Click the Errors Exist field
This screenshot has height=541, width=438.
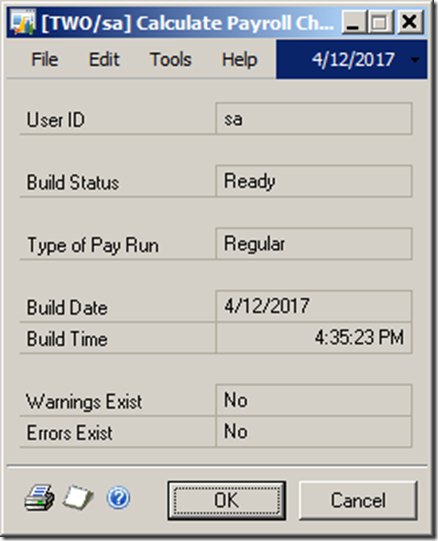314,431
